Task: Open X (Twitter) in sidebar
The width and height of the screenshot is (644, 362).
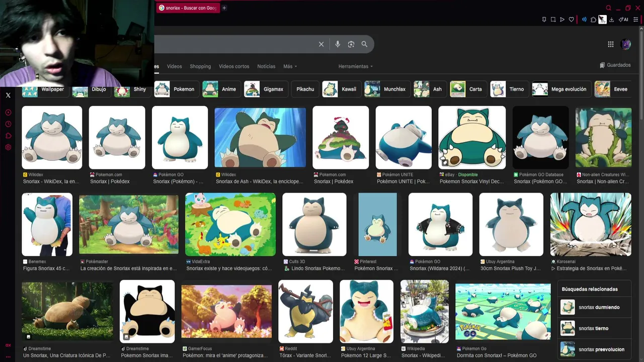Action: pyautogui.click(x=8, y=95)
